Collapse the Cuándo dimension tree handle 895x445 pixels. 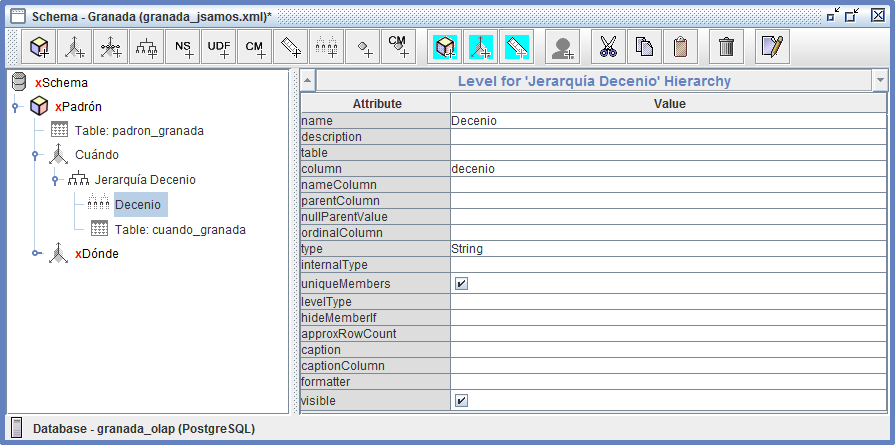point(35,155)
